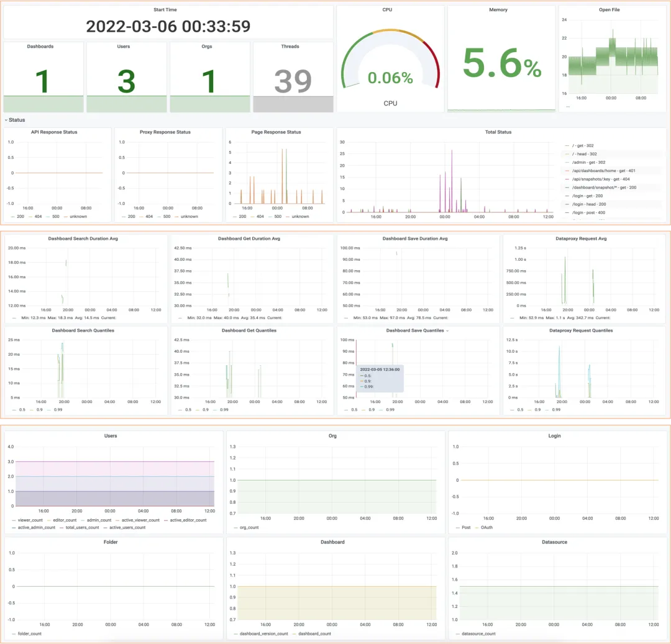Click the '/ - head - 302' legend color line
This screenshot has width=671, height=644.
(567, 155)
